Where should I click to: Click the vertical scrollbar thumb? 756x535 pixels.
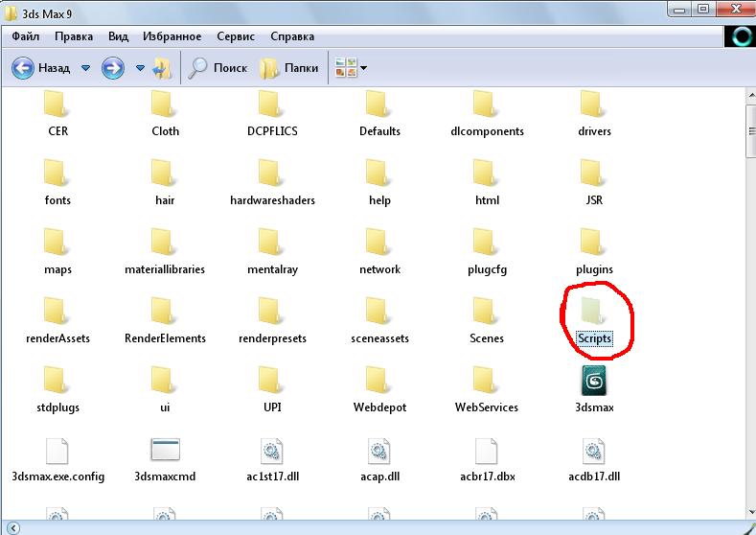[751, 130]
